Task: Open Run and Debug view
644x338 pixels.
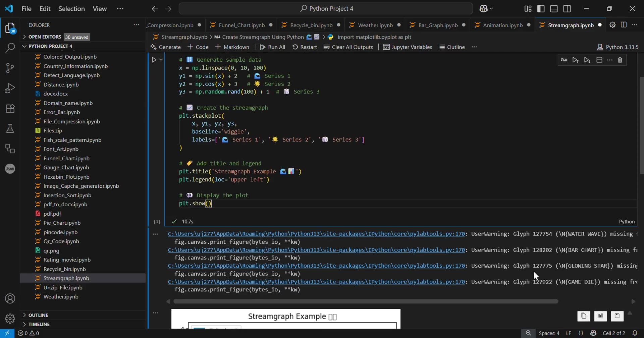Action: [10, 88]
